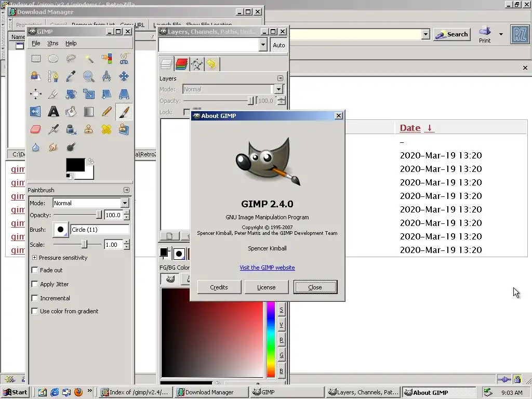Enable Use color from gradient
Viewport: 532px width, 399px height.
(35, 311)
